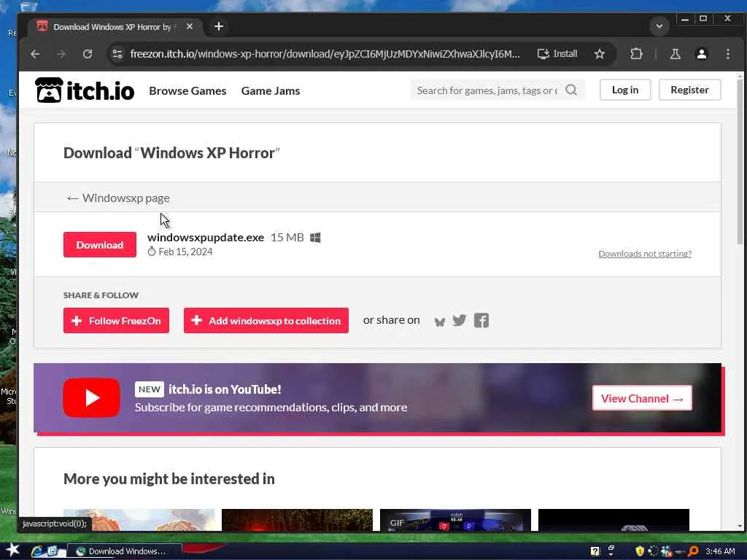The width and height of the screenshot is (747, 560).
Task: Open the Start star button on taskbar
Action: click(12, 550)
